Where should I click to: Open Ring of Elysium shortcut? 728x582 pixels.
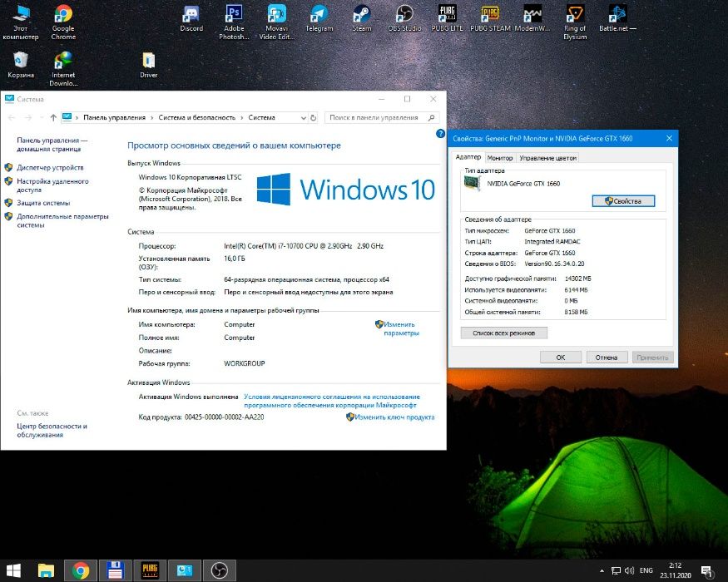tap(575, 22)
